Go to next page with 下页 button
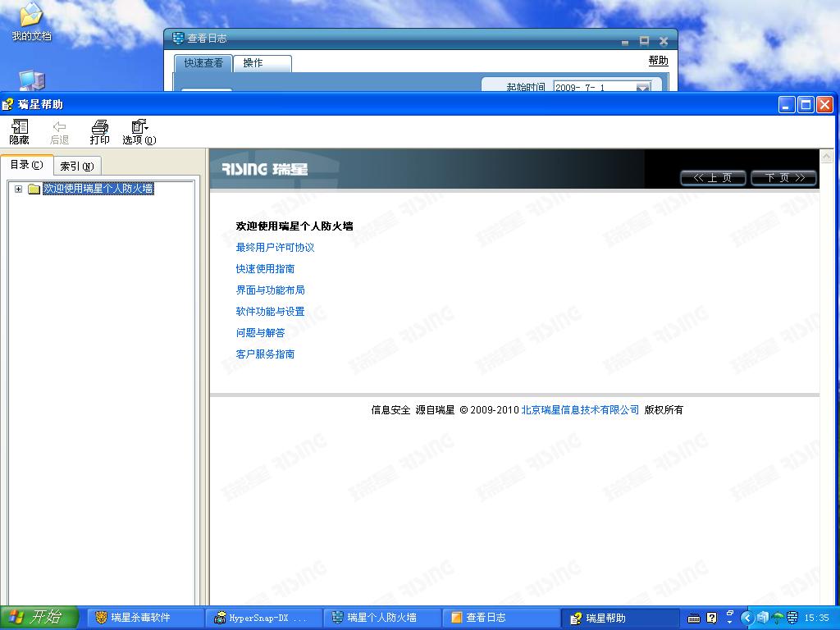 [784, 178]
